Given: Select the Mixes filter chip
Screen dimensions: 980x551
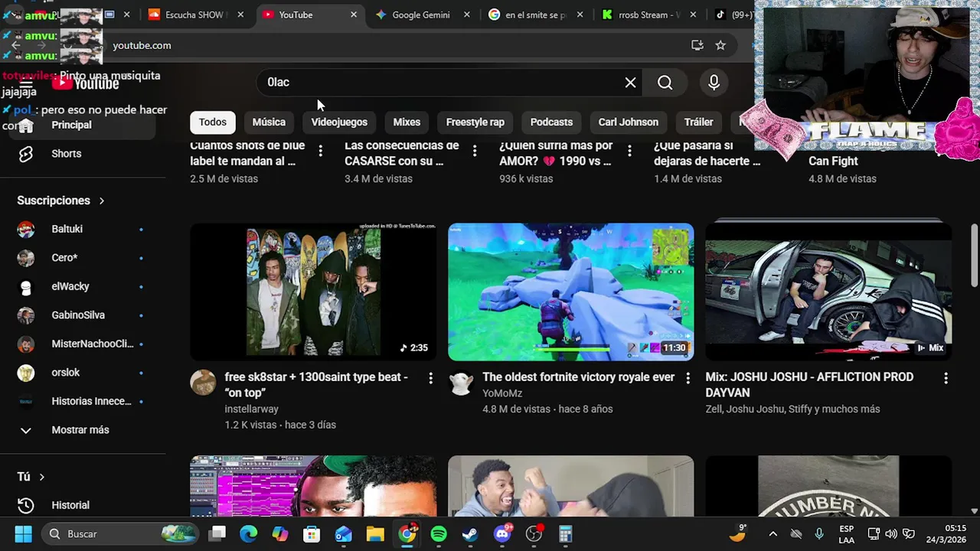Looking at the screenshot, I should pos(407,122).
